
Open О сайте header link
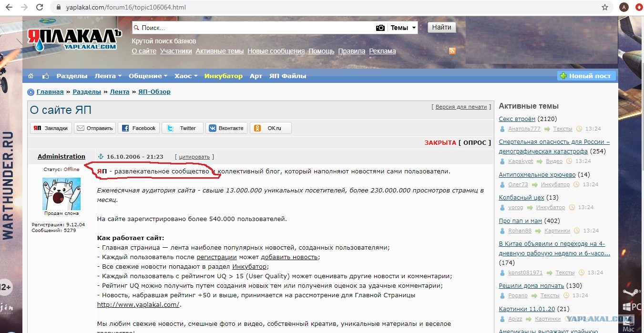click(144, 51)
